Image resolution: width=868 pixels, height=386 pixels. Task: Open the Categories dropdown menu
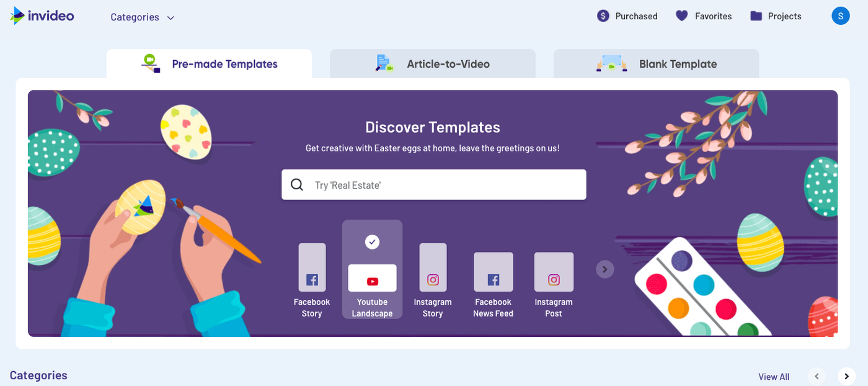click(142, 17)
